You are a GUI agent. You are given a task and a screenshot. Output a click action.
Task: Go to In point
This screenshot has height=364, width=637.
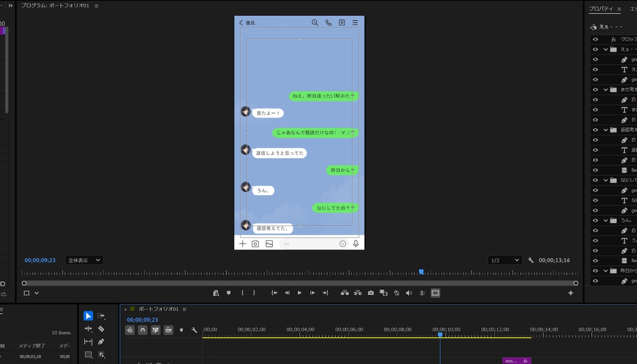pos(274,293)
